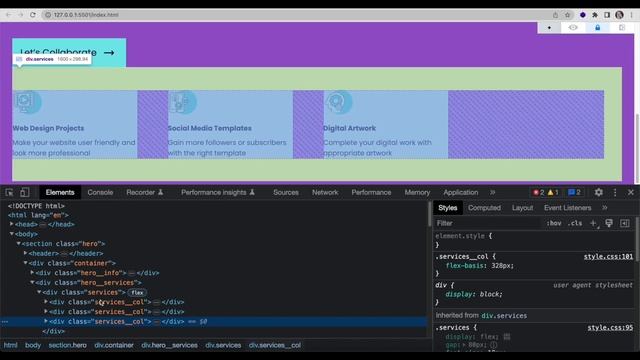Image resolution: width=640 pixels, height=360 pixels.
Task: Click the black diamond overlay button
Action: click(x=549, y=28)
